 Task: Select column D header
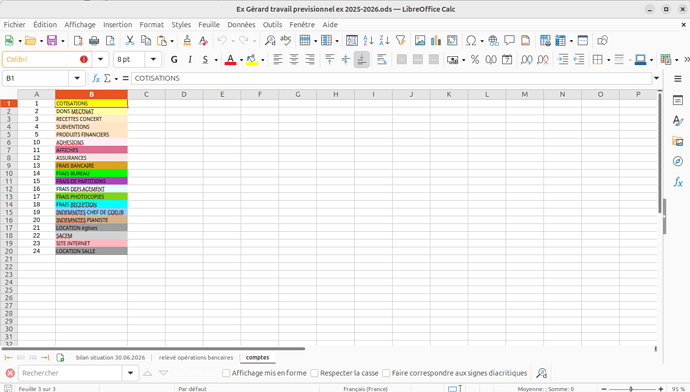pyautogui.click(x=184, y=94)
